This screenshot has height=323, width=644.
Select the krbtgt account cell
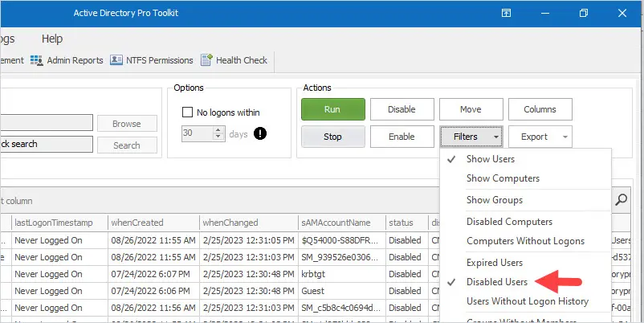[342, 274]
